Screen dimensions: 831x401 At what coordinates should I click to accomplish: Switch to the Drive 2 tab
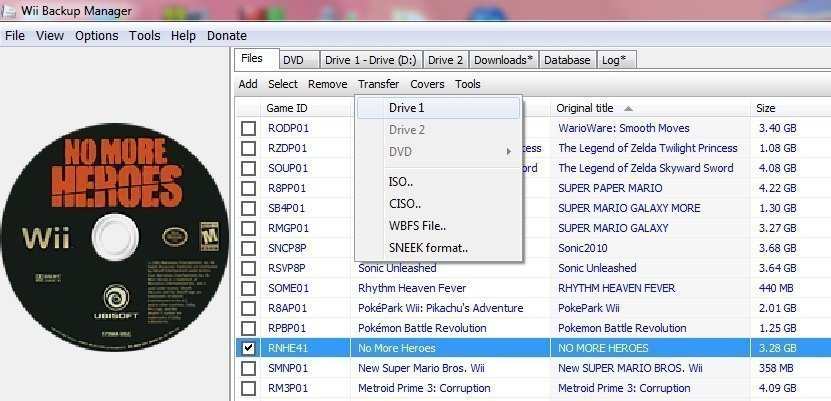click(x=445, y=60)
